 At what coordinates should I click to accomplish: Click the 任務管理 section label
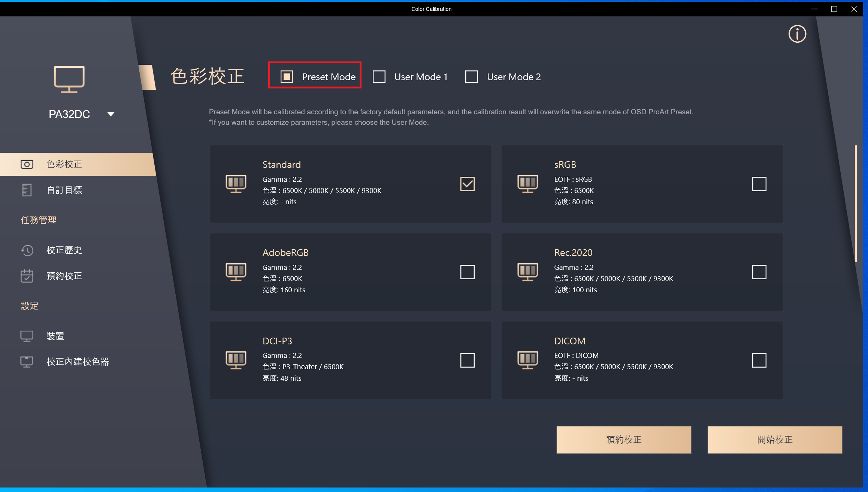39,220
